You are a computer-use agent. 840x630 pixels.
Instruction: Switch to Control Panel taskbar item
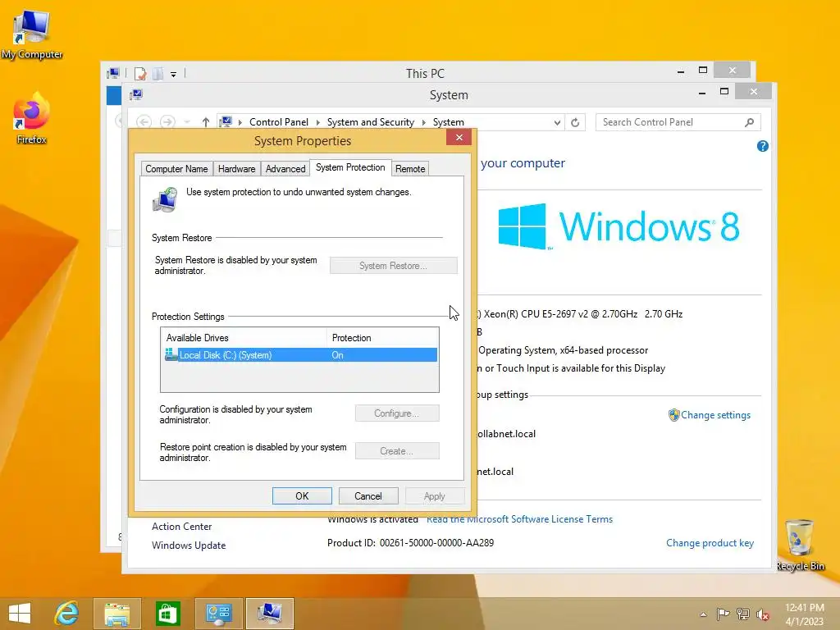coord(218,614)
